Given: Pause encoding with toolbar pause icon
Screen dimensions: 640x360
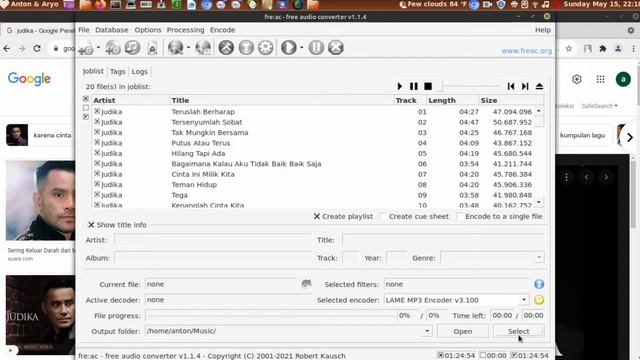Looking at the screenshot, I should point(316,48).
